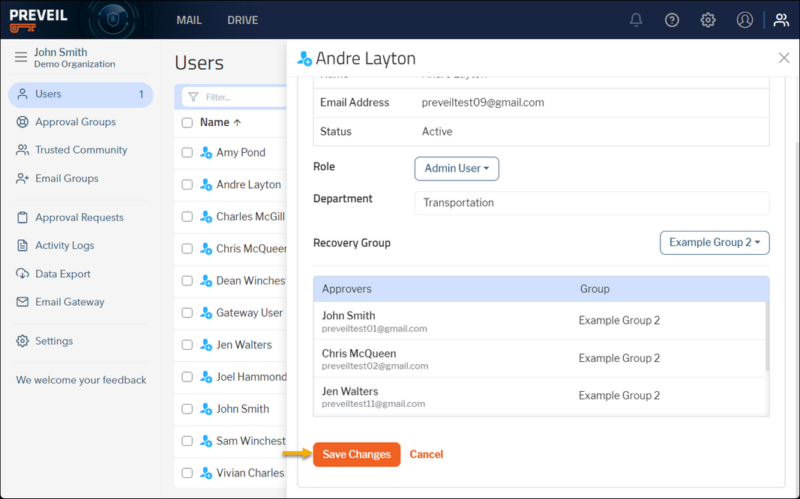Click the approvers list scrollbar
800x499 pixels.
click(x=767, y=337)
